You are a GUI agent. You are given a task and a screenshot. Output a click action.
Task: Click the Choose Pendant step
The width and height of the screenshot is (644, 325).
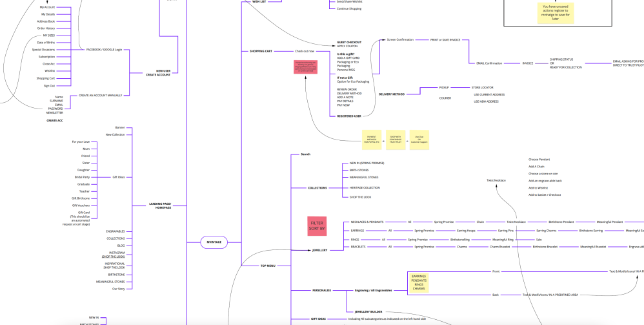[x=539, y=159]
